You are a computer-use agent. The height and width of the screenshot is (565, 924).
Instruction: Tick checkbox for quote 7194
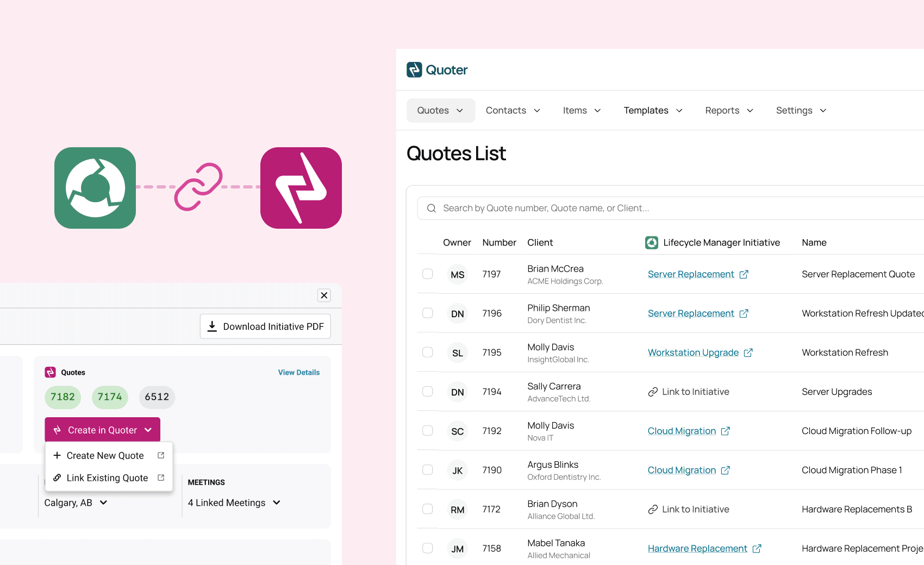tap(428, 391)
